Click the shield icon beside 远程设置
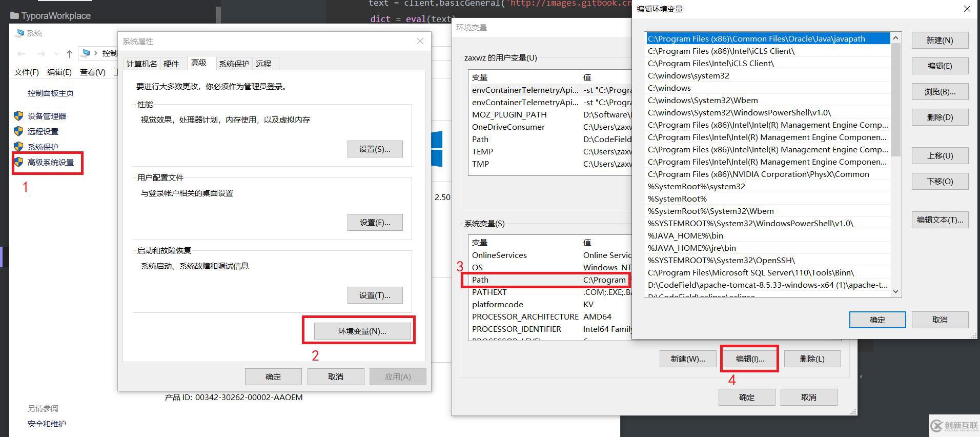 (19, 131)
